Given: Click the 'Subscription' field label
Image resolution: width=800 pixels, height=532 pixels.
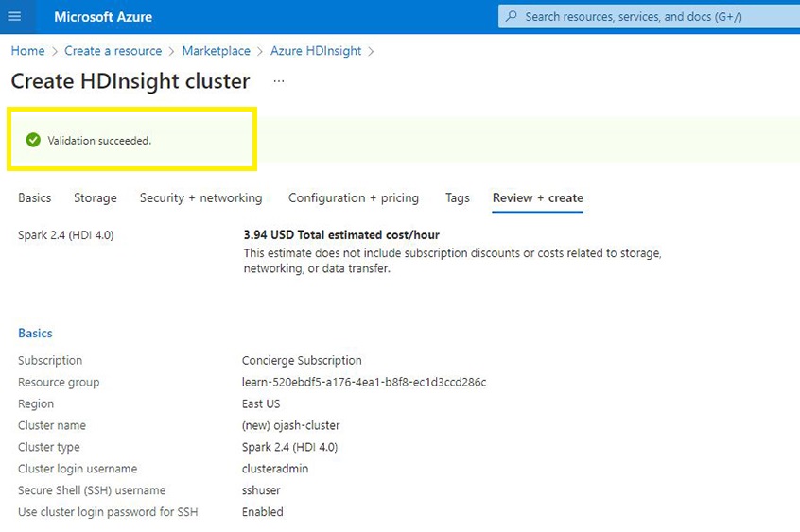Looking at the screenshot, I should [50, 361].
